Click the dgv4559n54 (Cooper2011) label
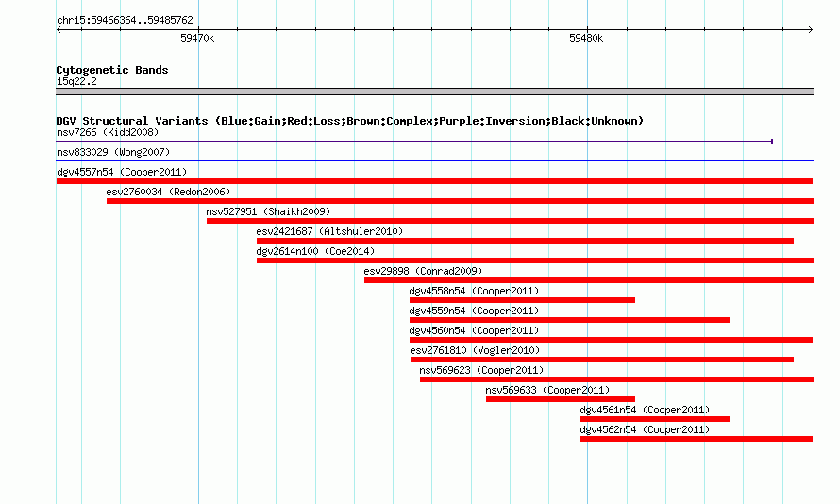The width and height of the screenshot is (840, 504). point(474,311)
